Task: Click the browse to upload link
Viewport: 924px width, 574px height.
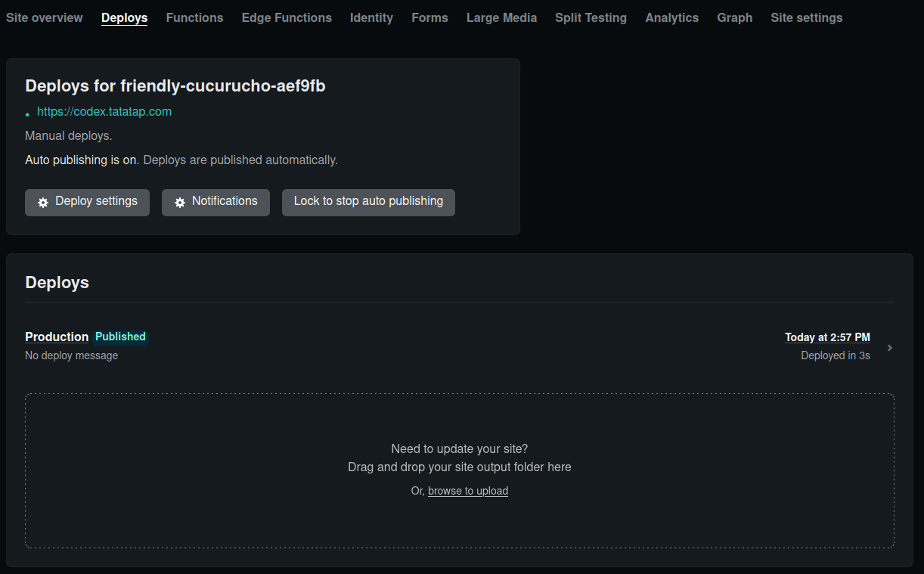Action: pos(468,491)
